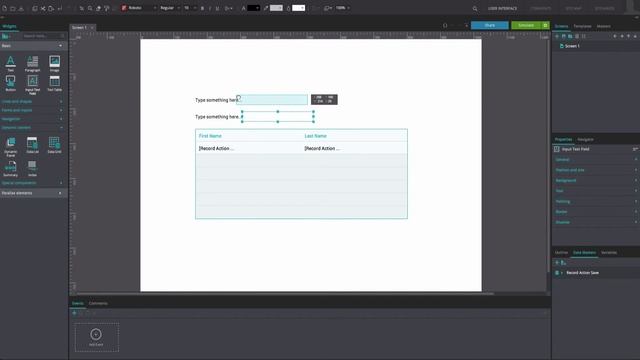Open the 100% zoom dropdown

coord(342,8)
